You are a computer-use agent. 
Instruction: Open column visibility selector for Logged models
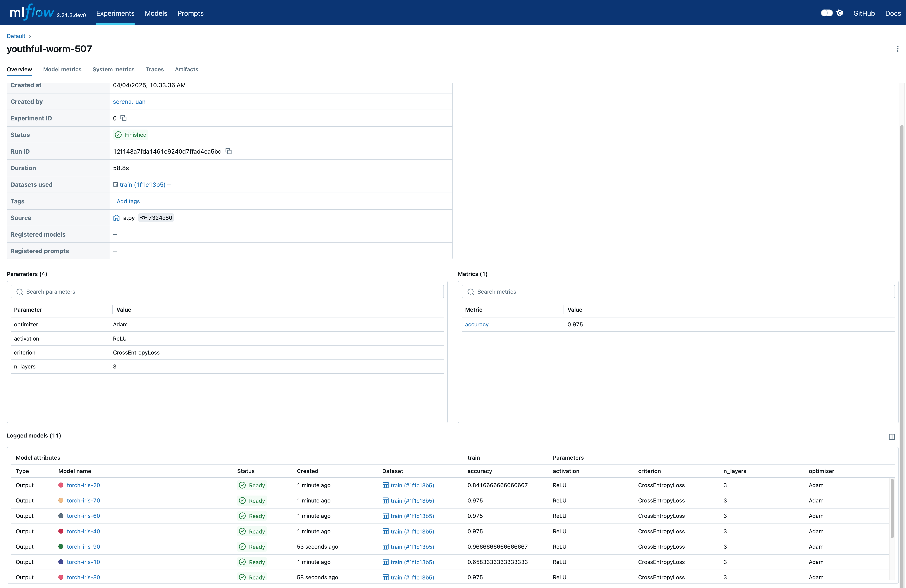tap(892, 437)
